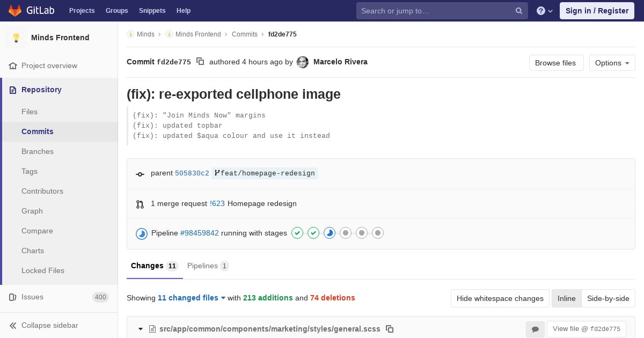Switch to Side-by-side diff view
This screenshot has width=644, height=338.
coord(608,298)
